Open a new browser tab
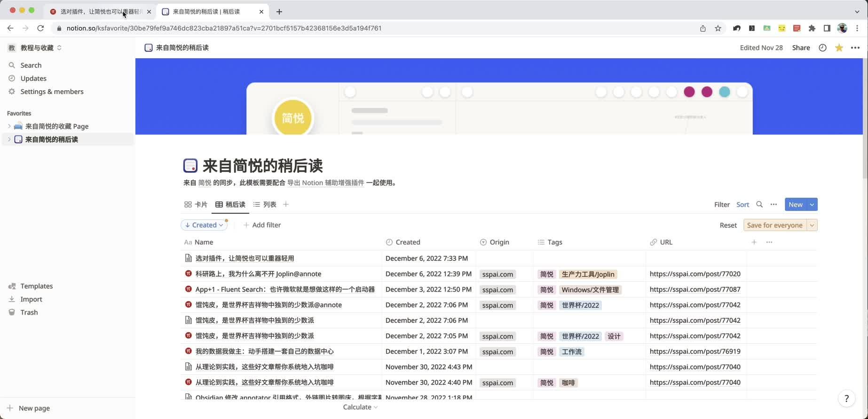 279,11
